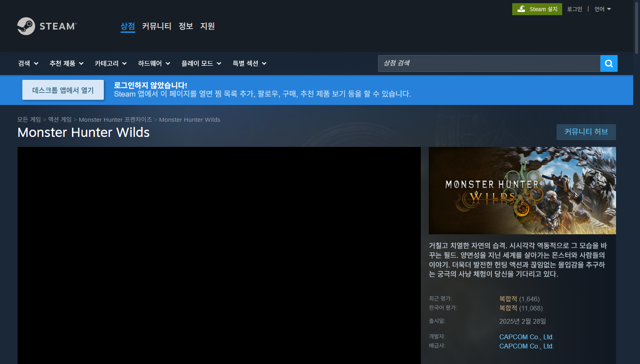Click the Monster Hunter Wilds page title

pos(83,133)
